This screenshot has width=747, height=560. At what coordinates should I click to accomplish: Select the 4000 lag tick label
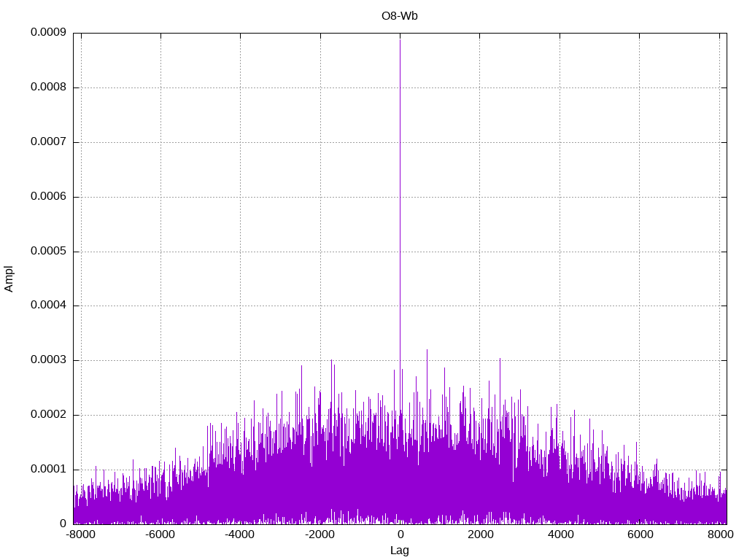tap(560, 534)
